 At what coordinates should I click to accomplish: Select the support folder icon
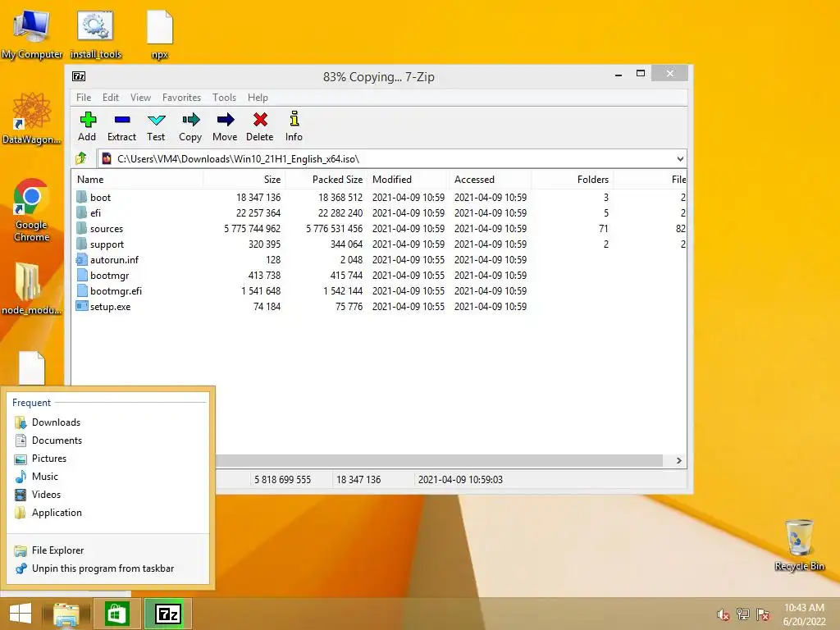81,244
